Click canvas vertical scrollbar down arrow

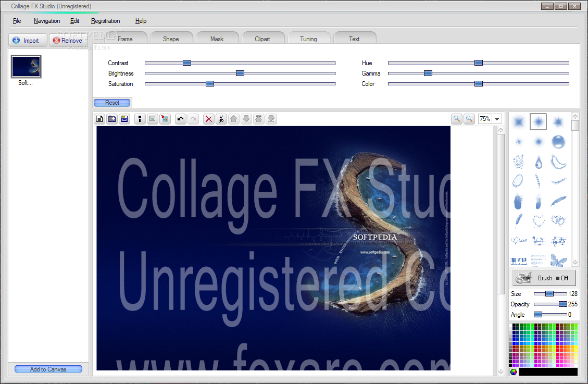pos(501,371)
